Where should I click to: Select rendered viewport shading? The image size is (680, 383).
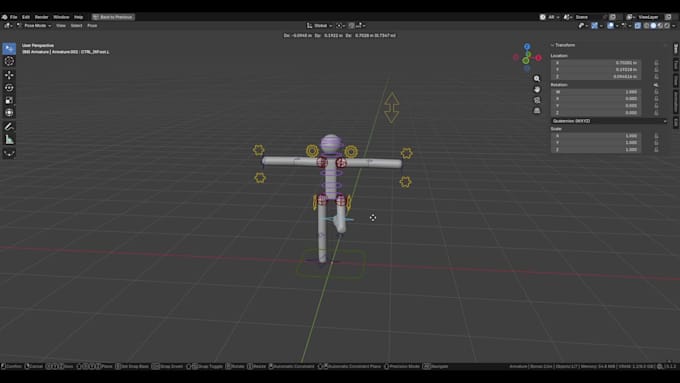(x=667, y=26)
